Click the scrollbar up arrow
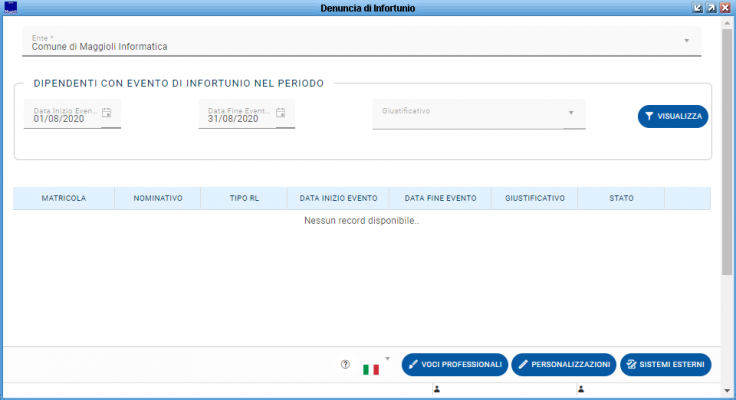736x400 pixels. (x=727, y=22)
